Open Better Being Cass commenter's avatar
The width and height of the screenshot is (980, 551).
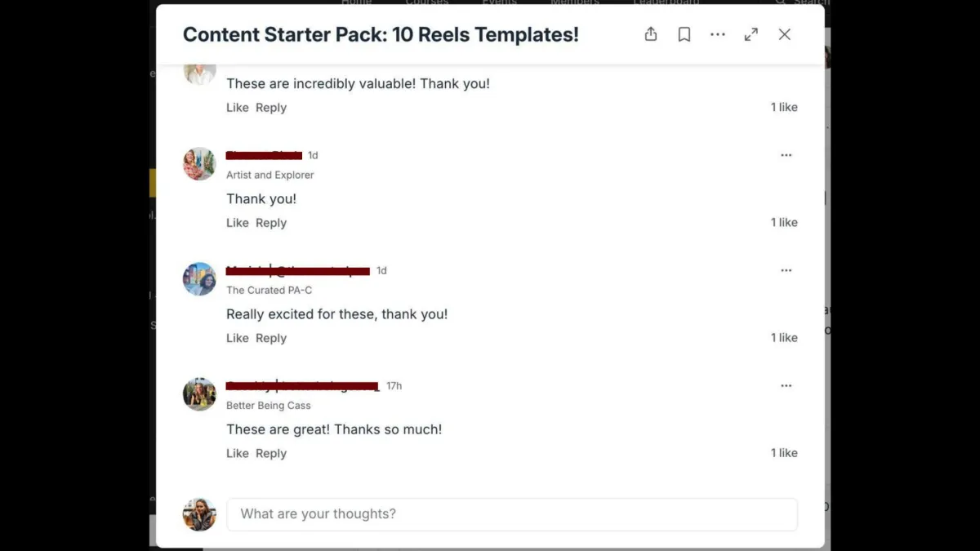(199, 394)
